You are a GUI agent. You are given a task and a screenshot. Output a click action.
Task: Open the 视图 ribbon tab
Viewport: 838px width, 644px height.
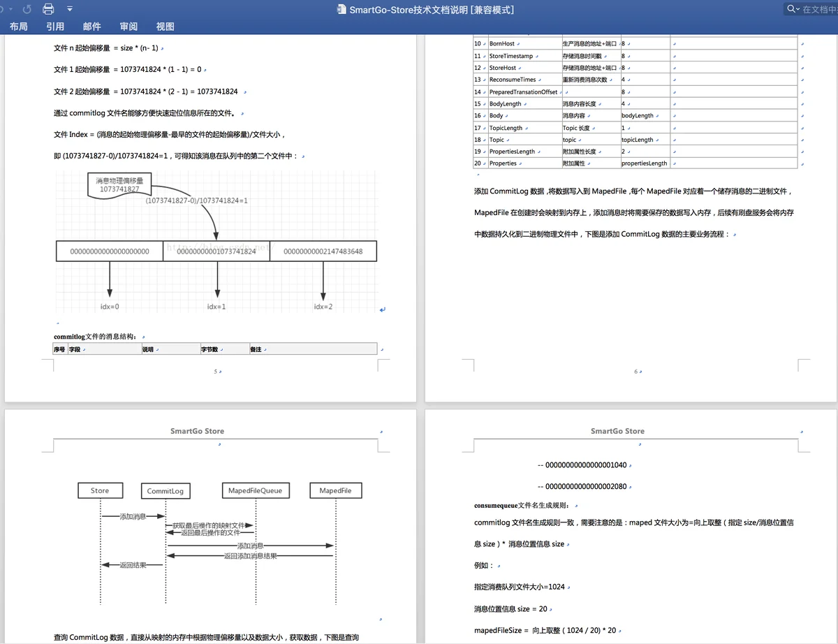166,27
